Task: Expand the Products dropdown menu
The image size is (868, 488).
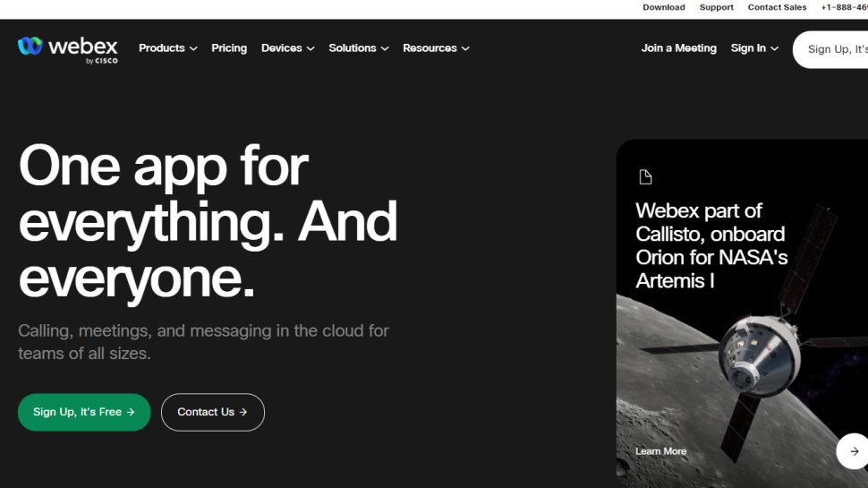Action: pyautogui.click(x=167, y=48)
